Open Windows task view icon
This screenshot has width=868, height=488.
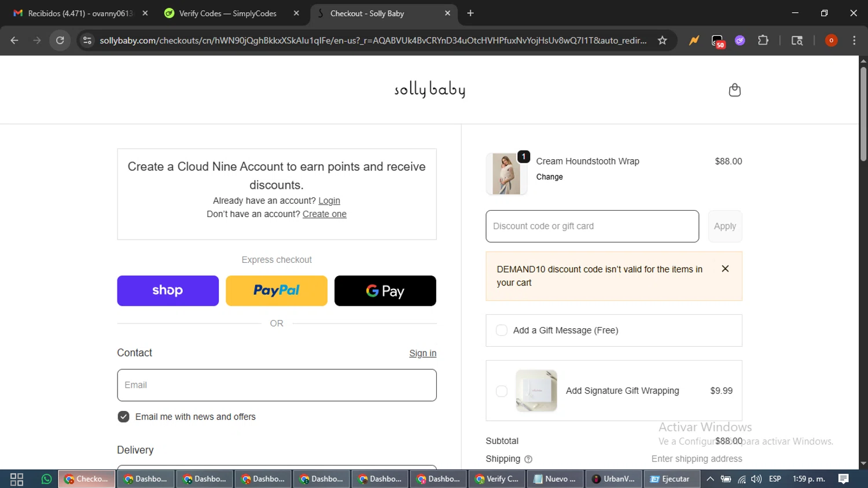[17, 479]
